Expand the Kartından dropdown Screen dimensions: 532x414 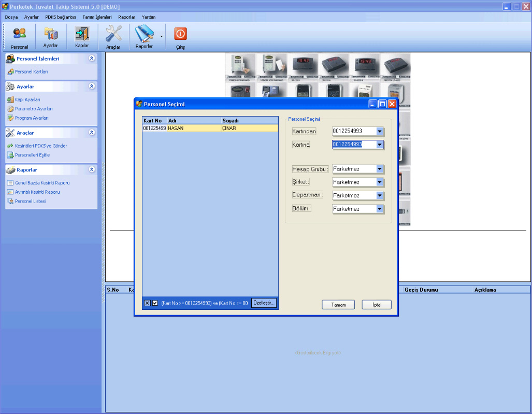click(x=380, y=131)
